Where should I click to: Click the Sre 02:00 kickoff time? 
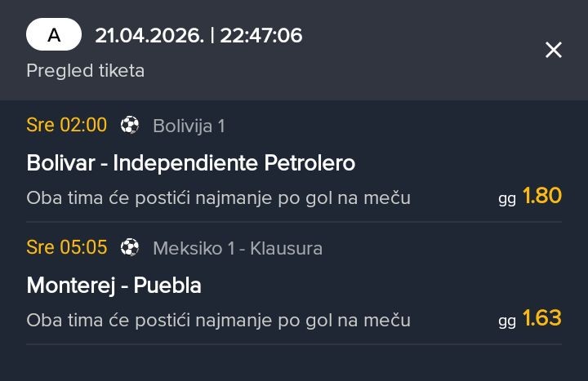coord(66,125)
